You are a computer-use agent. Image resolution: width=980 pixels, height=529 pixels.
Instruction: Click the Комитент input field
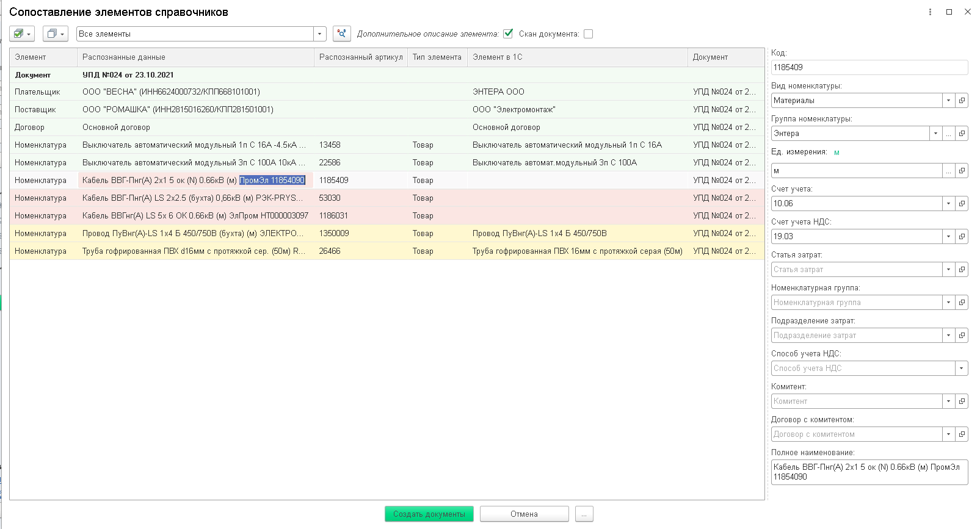pos(856,401)
